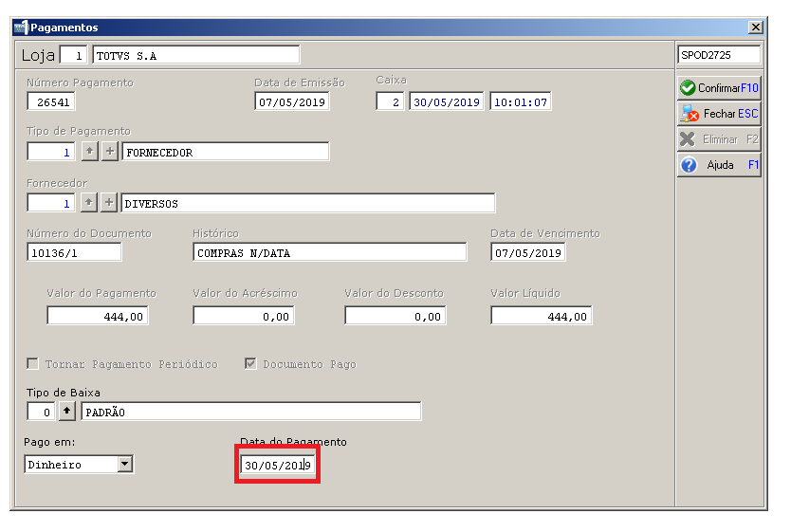Click the gray X icon on Eliminar
The height and width of the screenshot is (532, 791).
point(687,139)
